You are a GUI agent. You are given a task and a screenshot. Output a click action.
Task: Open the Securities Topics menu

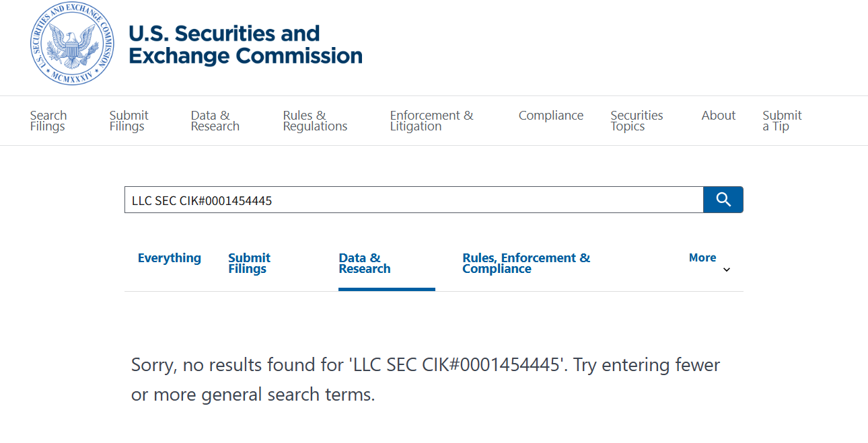637,121
